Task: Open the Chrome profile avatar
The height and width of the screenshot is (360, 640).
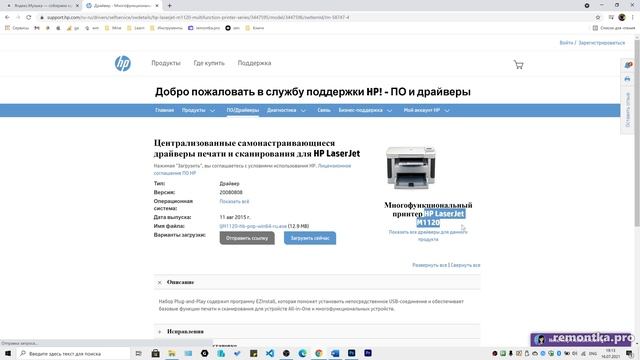Action: (622, 17)
